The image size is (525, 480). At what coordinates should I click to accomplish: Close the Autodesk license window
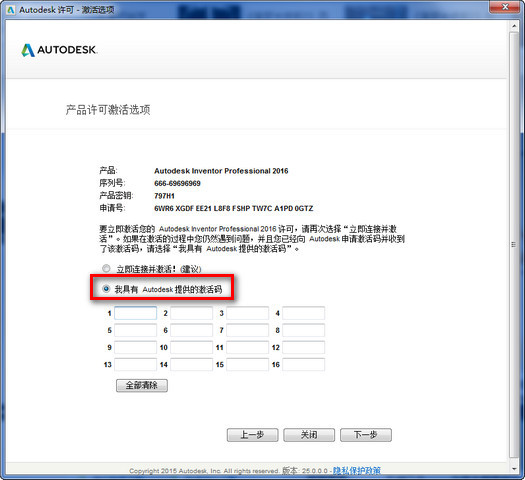point(505,7)
